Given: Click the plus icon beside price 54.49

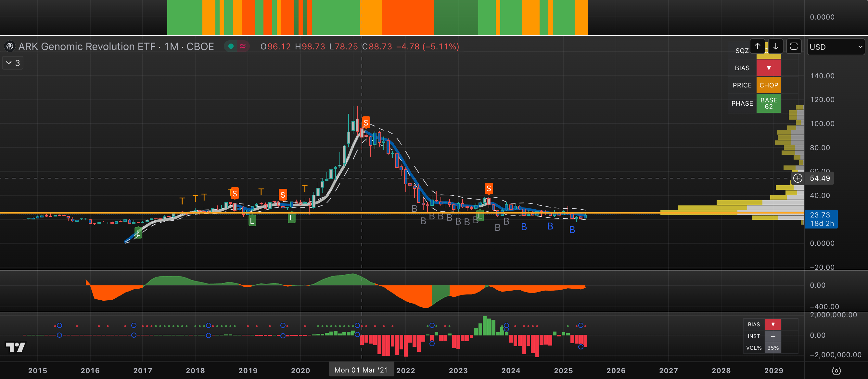Looking at the screenshot, I should [798, 178].
